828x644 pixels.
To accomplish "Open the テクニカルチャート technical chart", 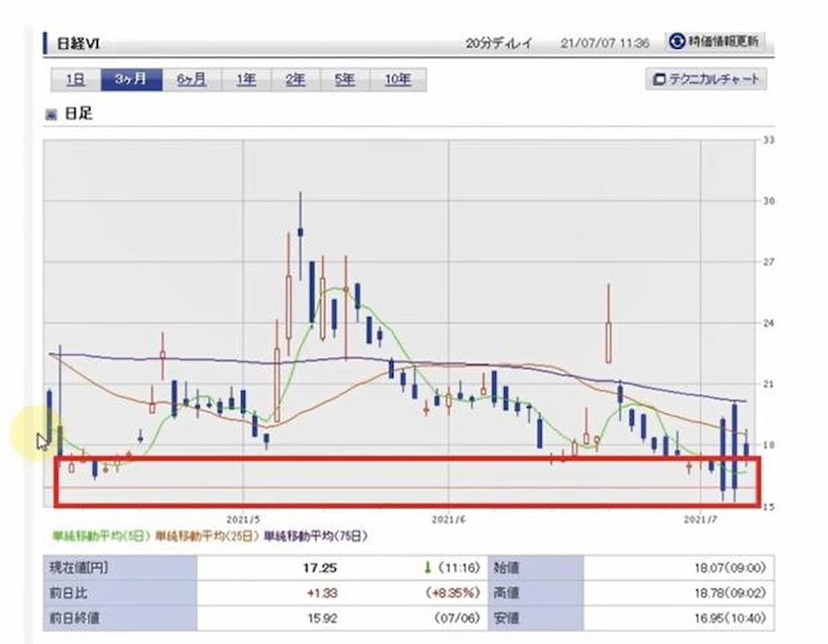I will [x=706, y=79].
